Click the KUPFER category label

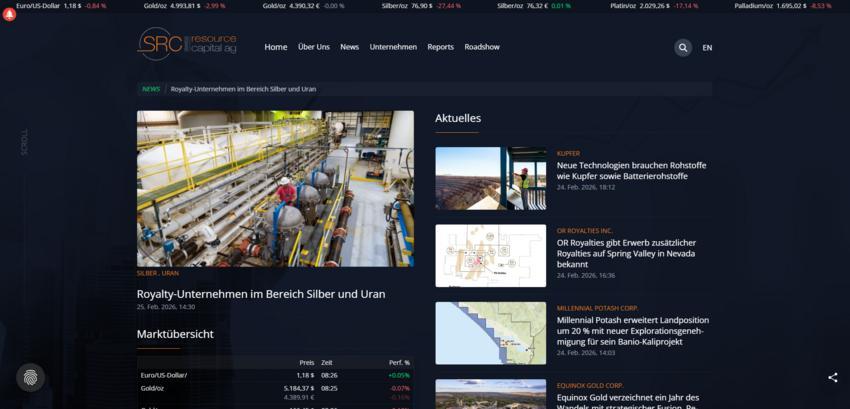568,154
